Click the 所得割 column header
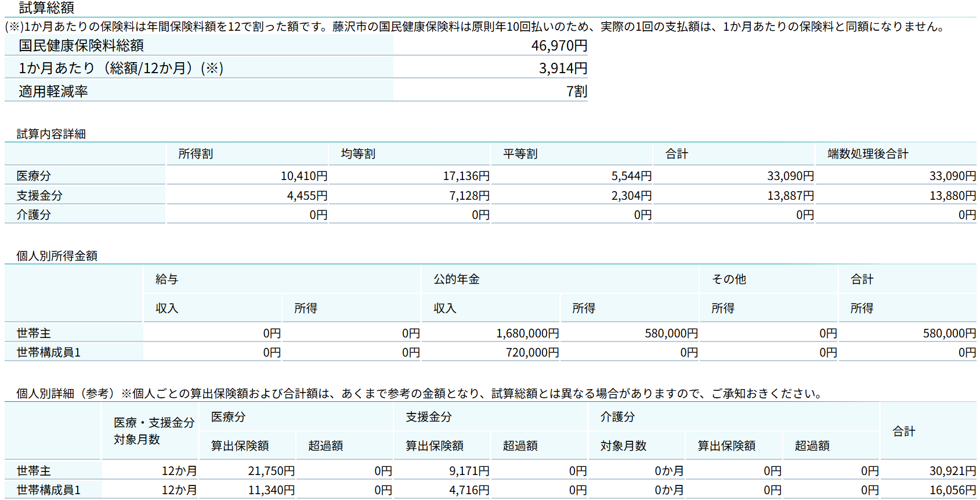Screen dimensions: 980x500 coord(196,154)
